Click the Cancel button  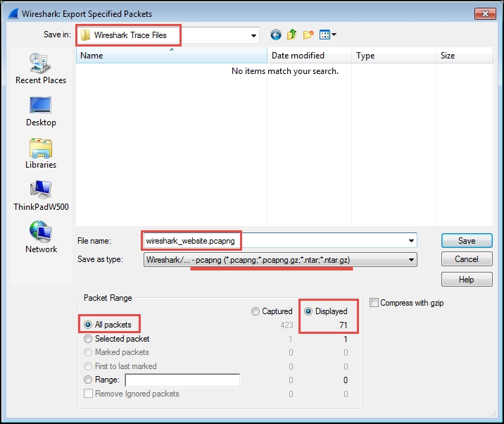coord(467,259)
